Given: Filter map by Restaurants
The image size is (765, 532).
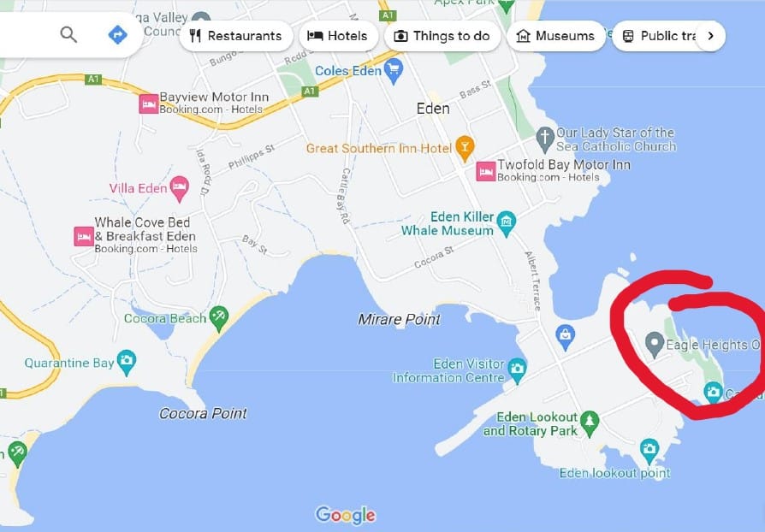Looking at the screenshot, I should (236, 36).
